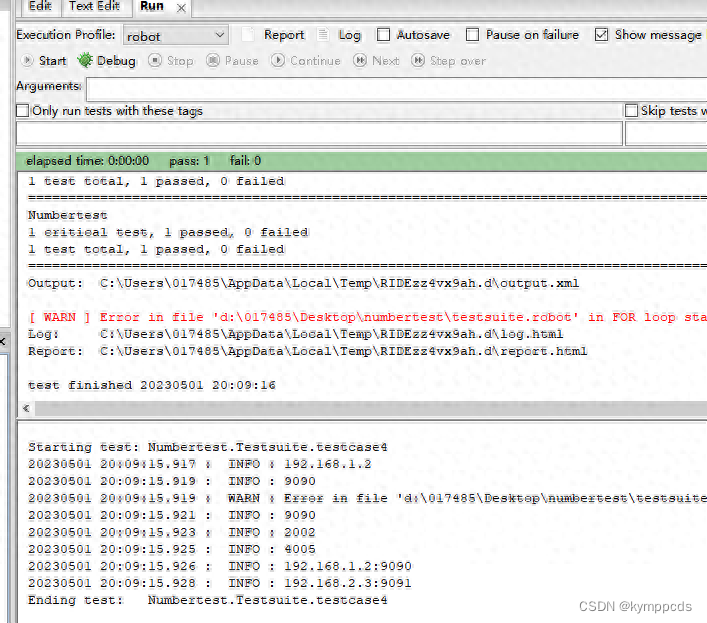The image size is (707, 623).
Task: Switch to the Edit tab
Action: [x=40, y=6]
